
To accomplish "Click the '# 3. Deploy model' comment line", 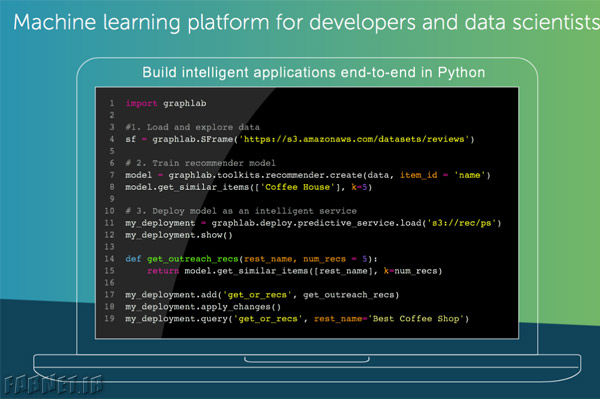I will 241,211.
